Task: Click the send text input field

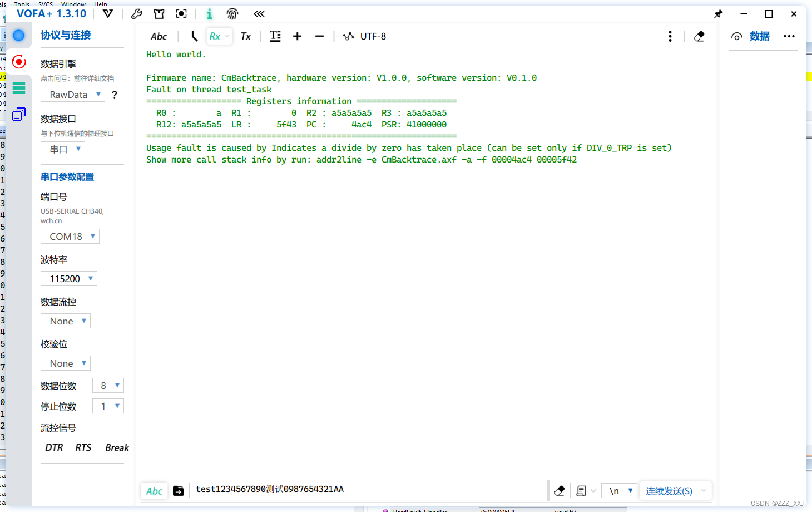Action: tap(368, 490)
